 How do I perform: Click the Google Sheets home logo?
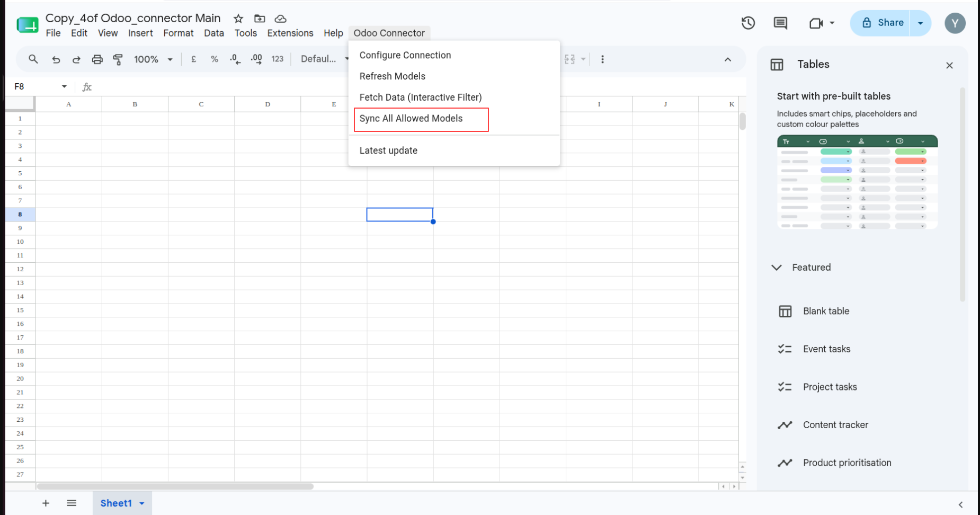(x=28, y=24)
